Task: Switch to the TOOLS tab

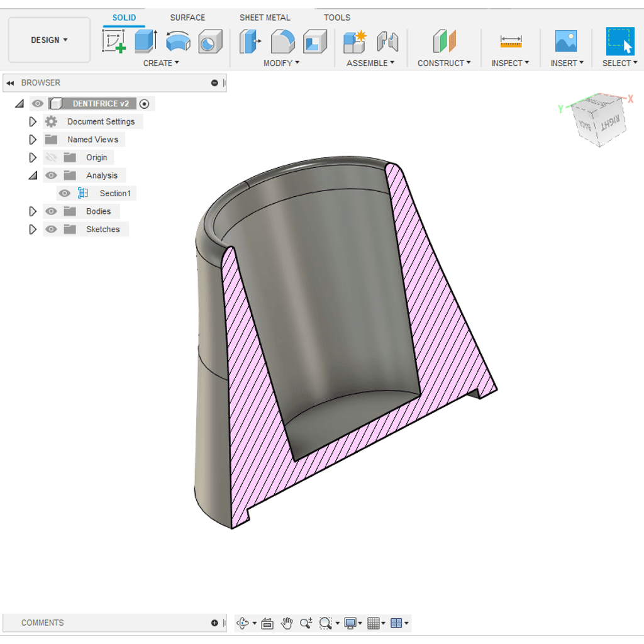Action: [x=337, y=18]
